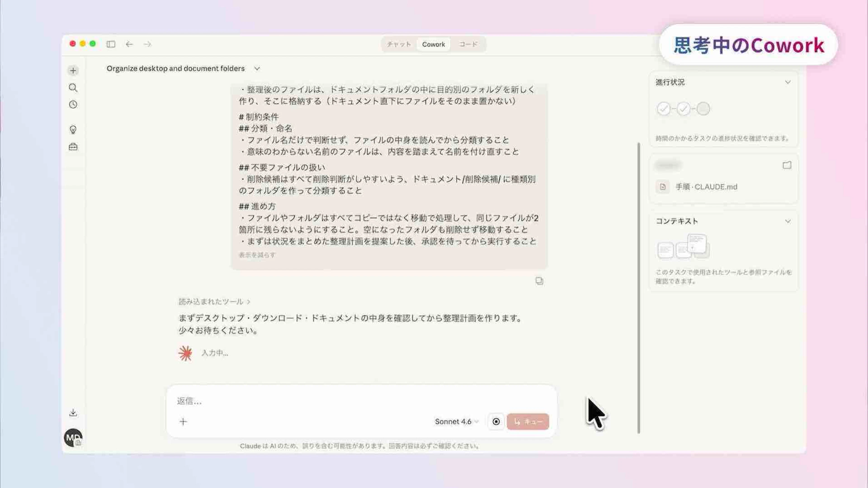
Task: Collapse the 進行状況 panel
Action: click(x=788, y=82)
